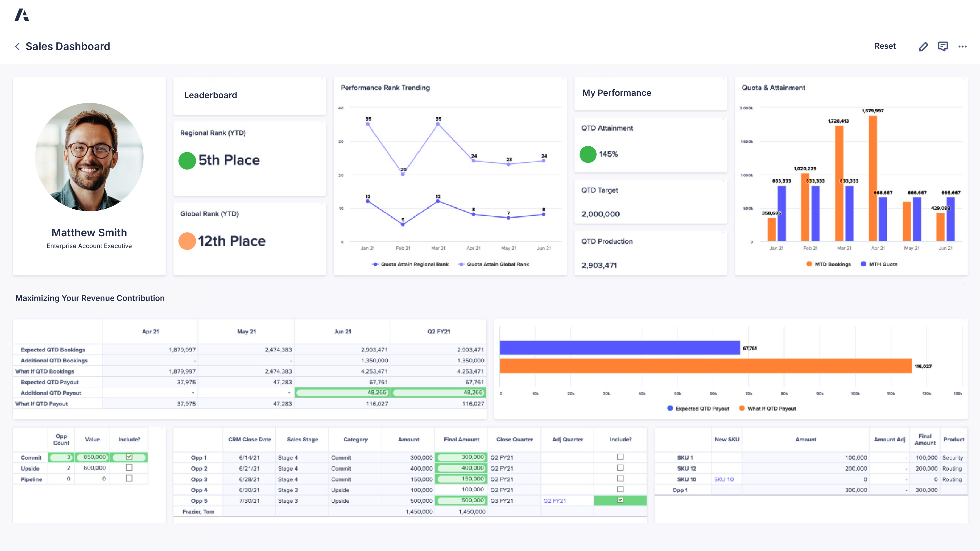Check the Upside row Include checkbox

point(129,468)
